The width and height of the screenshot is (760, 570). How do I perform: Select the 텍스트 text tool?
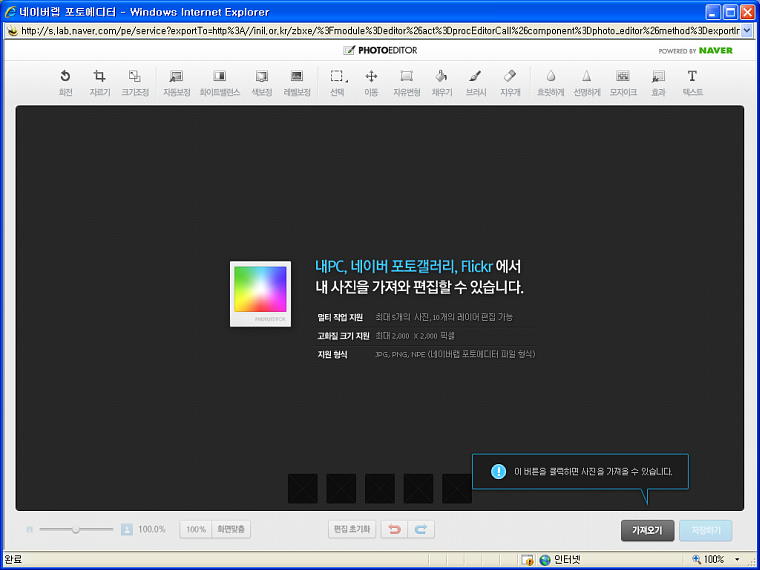(x=692, y=82)
